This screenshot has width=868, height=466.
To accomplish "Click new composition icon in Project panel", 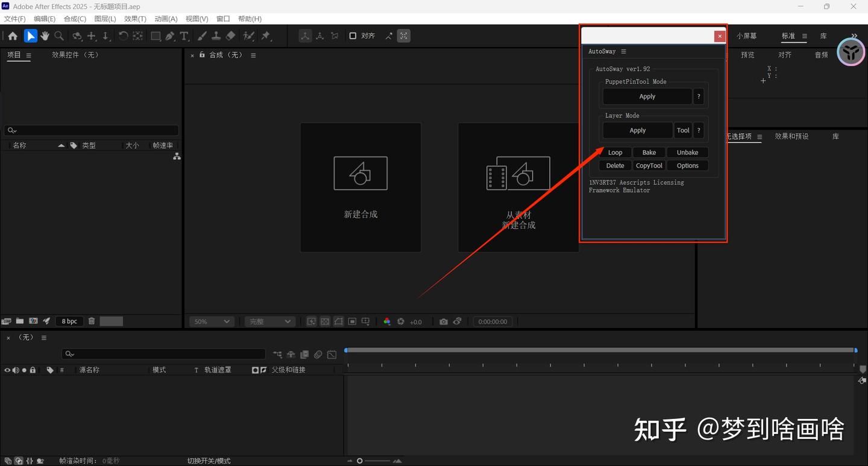I will coord(33,321).
